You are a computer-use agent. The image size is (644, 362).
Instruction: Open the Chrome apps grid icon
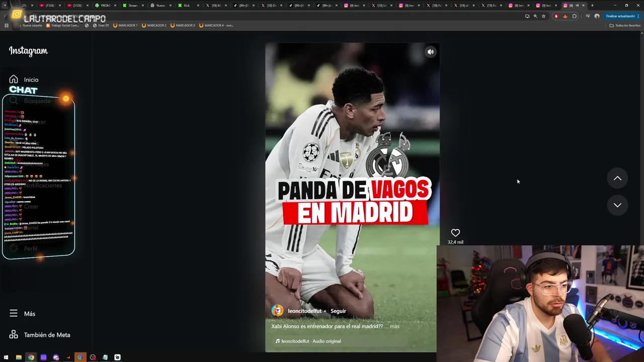pos(7,25)
